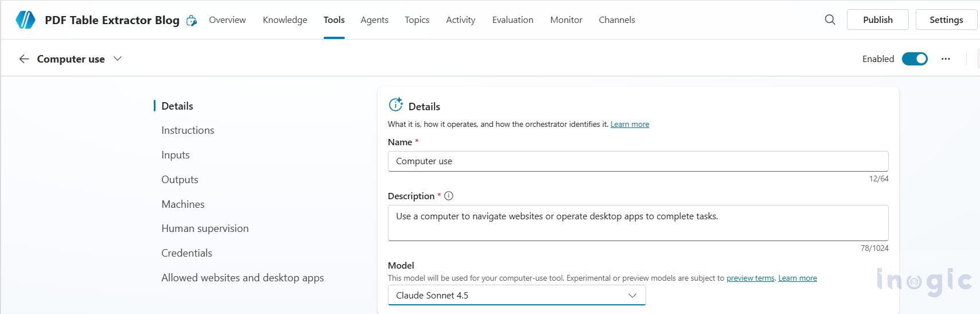Jump to the Inputs section
Screen dimensions: 980x314
(176, 155)
